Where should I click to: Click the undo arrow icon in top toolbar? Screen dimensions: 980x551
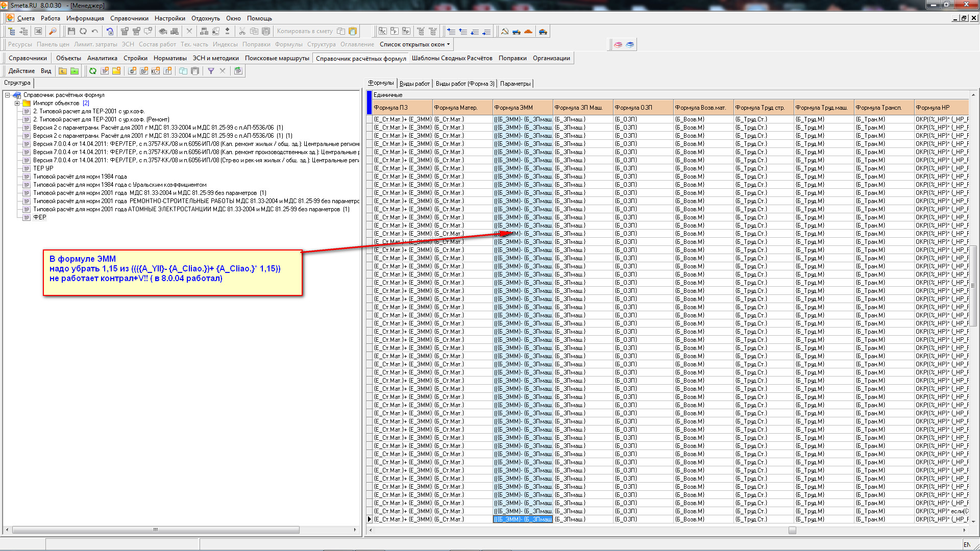95,32
